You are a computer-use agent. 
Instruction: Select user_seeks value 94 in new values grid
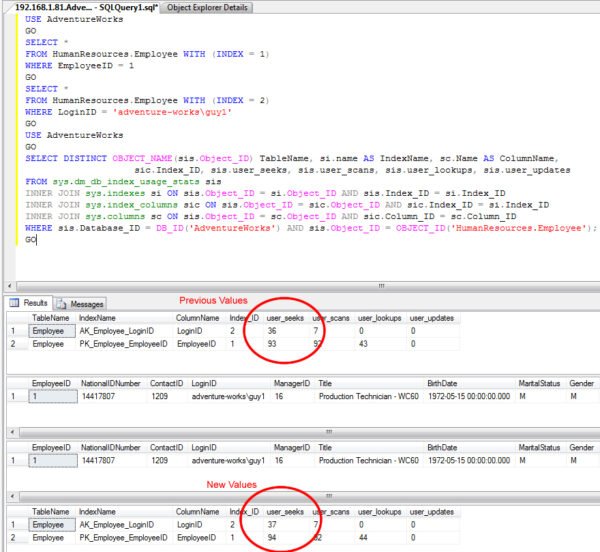pos(272,538)
